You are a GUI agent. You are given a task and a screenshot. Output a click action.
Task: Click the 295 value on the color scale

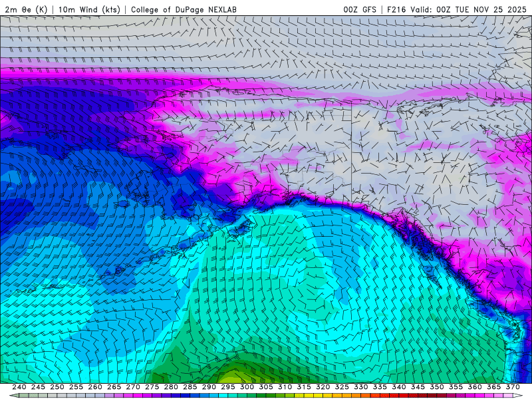tap(228, 387)
